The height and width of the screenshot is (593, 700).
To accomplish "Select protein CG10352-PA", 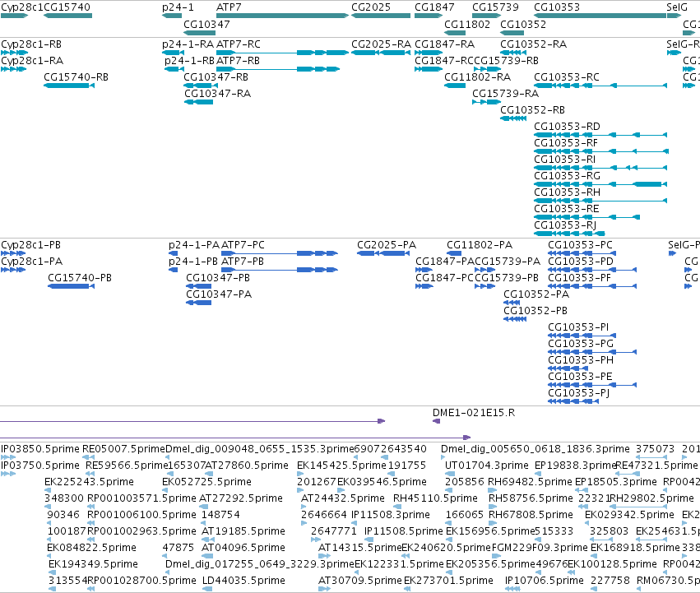I will (x=512, y=303).
